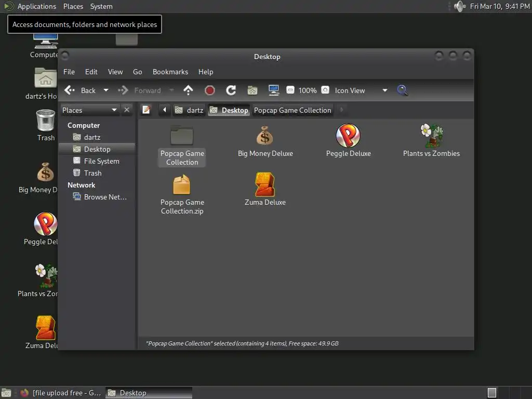Click the red Stop loading icon
This screenshot has width=532, height=399.
click(210, 90)
